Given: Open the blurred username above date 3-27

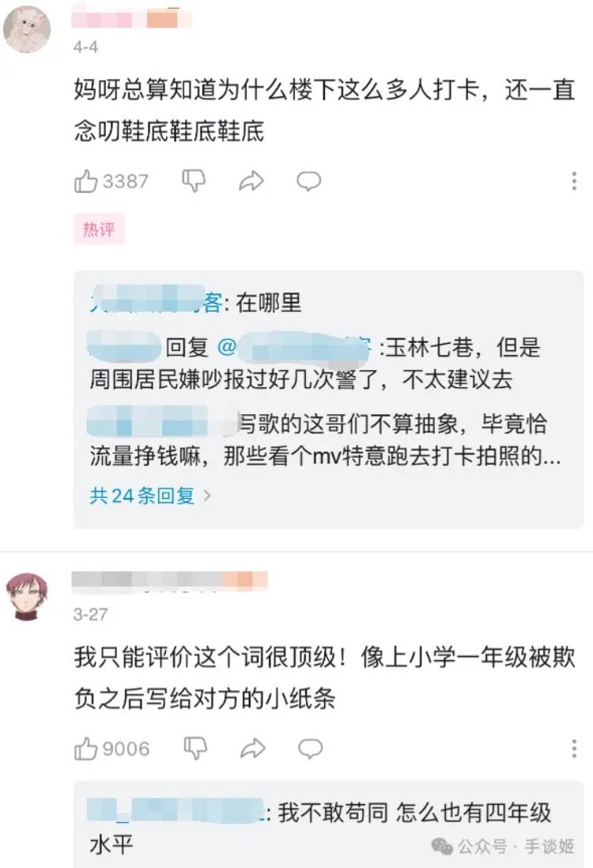Looking at the screenshot, I should [x=170, y=580].
